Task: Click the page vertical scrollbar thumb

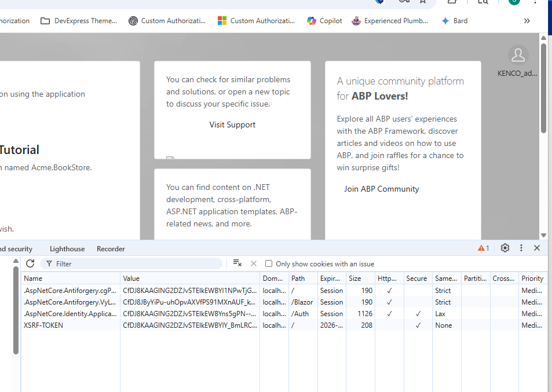Action: tap(543, 87)
